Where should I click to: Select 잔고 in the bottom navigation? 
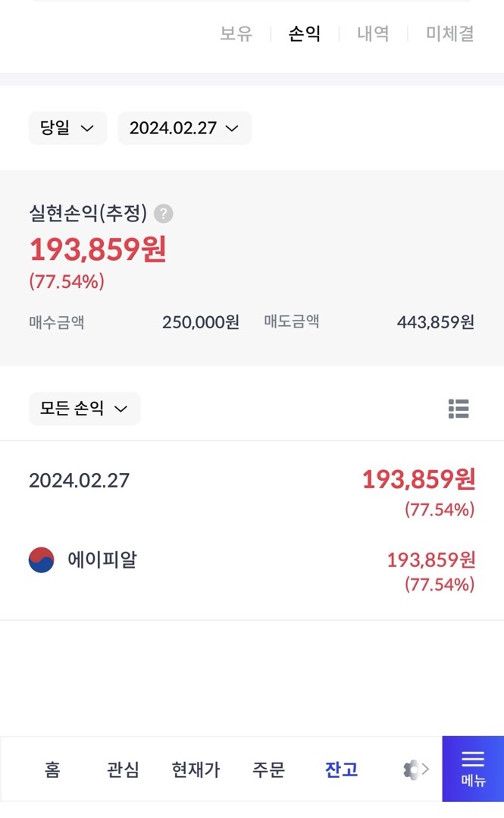[x=341, y=770]
